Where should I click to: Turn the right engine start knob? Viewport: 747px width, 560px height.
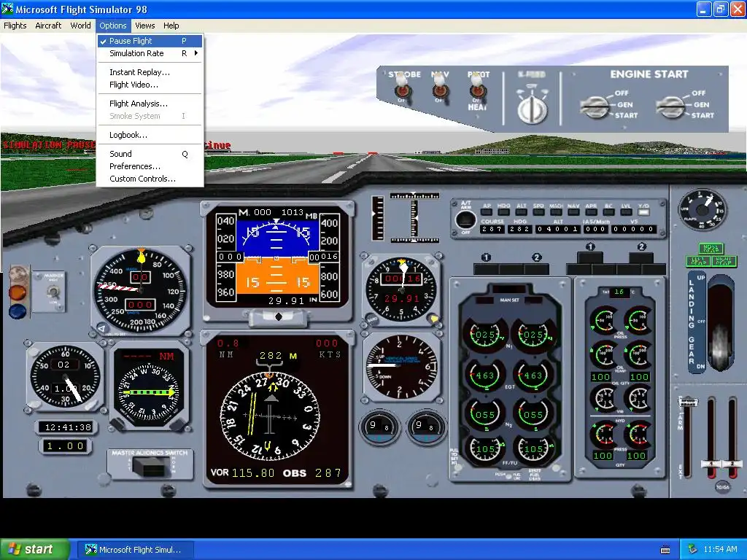671,106
